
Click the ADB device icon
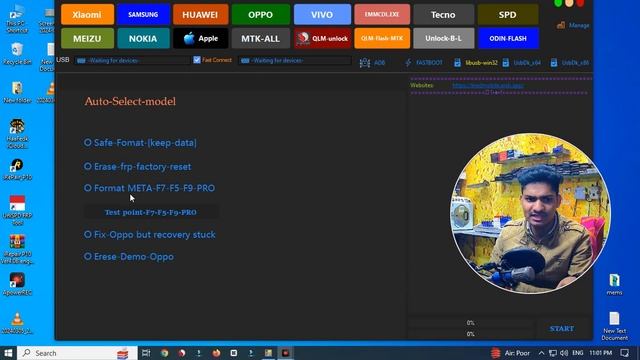(x=364, y=63)
